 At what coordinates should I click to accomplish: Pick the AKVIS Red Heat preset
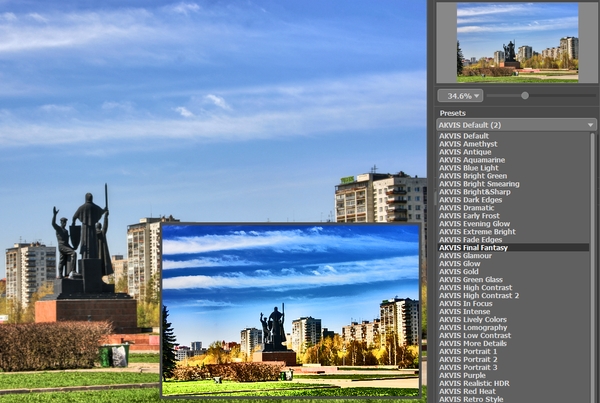(513, 392)
